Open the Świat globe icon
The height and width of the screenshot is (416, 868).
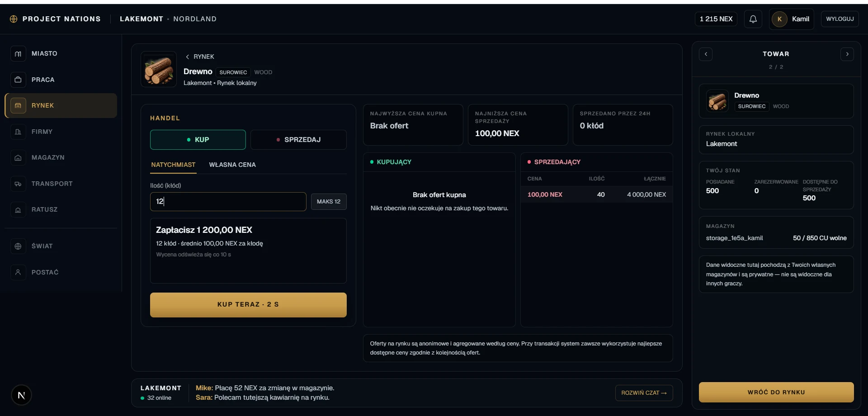click(18, 246)
